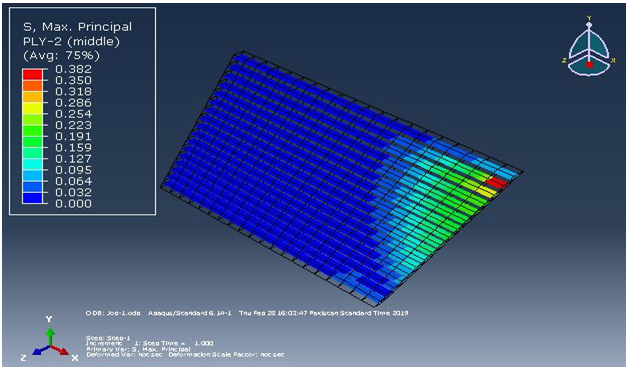Click the ODB Job-1.odb title block text
This screenshot has height=371, width=630.
113,313
